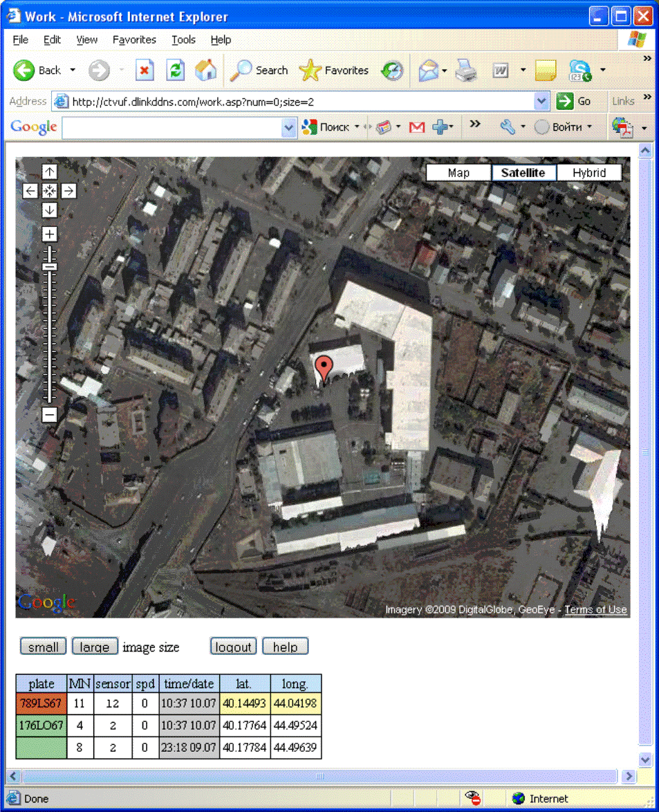The image size is (659, 812).
Task: Click the Google toolbar wrench settings icon
Action: [x=508, y=127]
